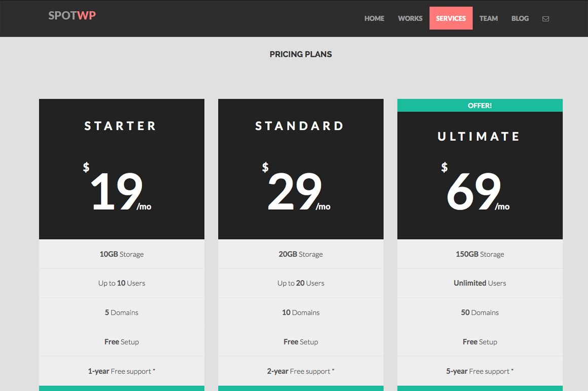
Task: Choose the ULTIMATE plan header
Action: 479,136
